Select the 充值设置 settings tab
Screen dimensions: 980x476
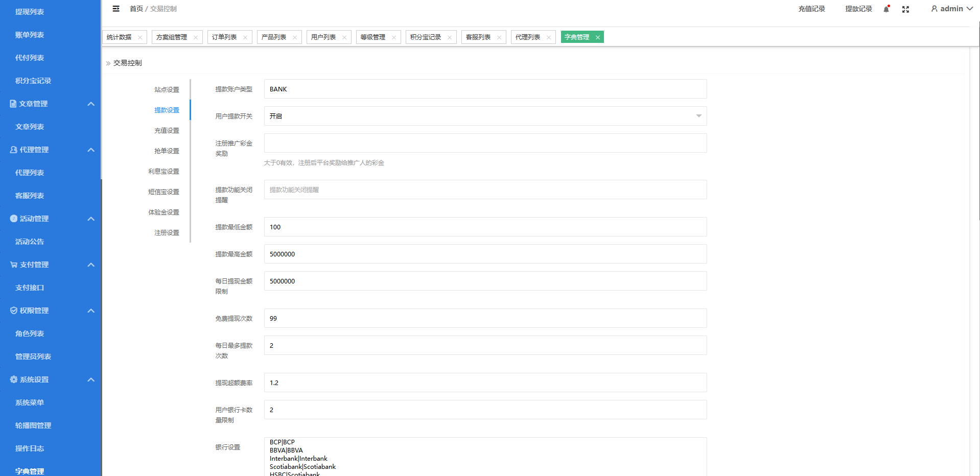[167, 131]
